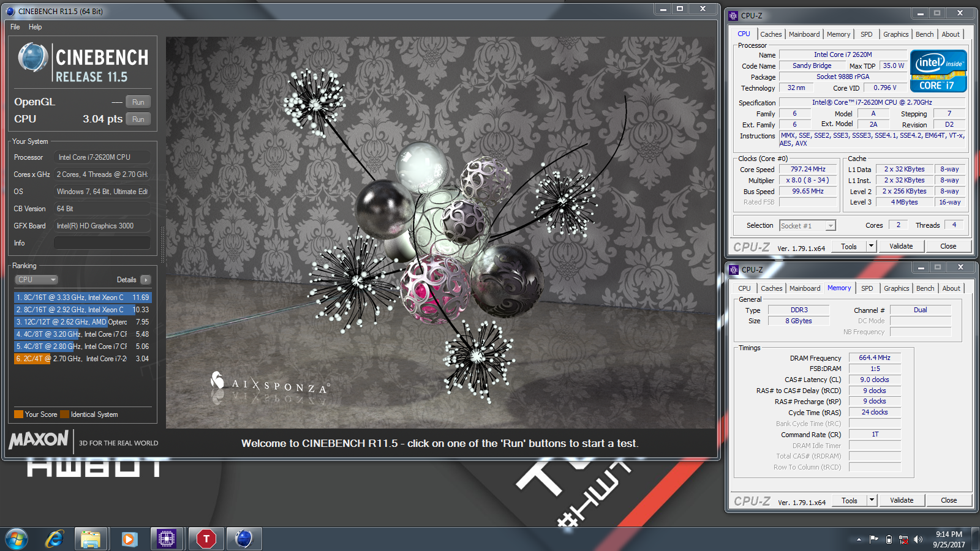Expand the ranking Details arrow
The image size is (980, 551).
click(x=146, y=280)
